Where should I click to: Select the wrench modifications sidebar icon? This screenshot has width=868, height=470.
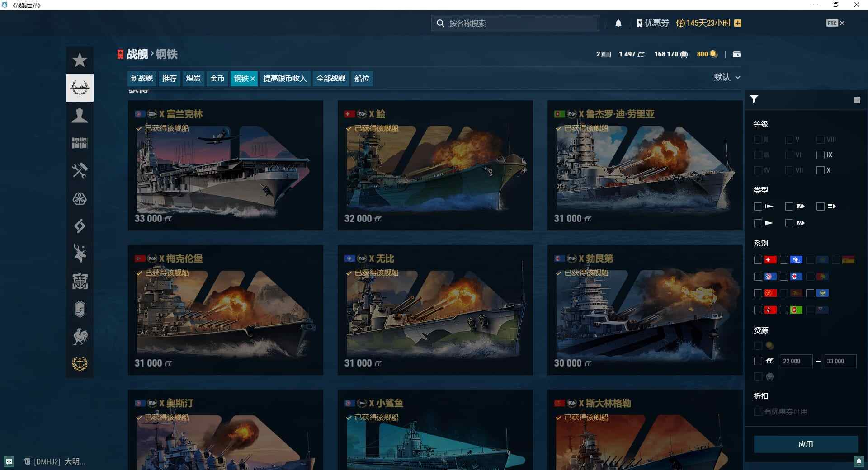tap(80, 171)
